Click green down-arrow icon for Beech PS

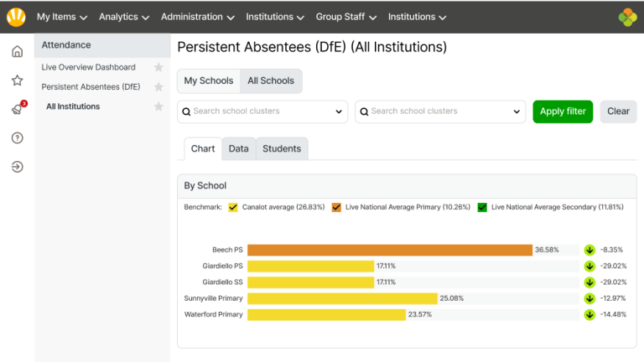click(589, 250)
